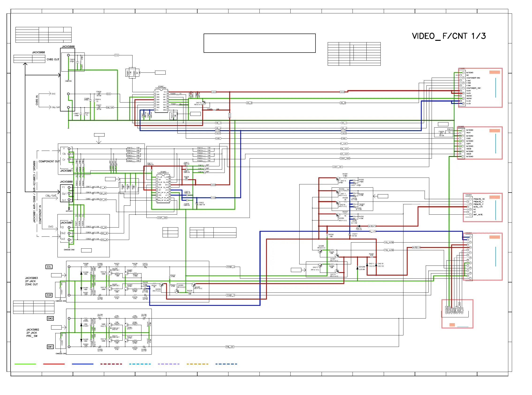Click the Q4207 transistor symbol
This screenshot has width=532, height=395.
(x=337, y=256)
